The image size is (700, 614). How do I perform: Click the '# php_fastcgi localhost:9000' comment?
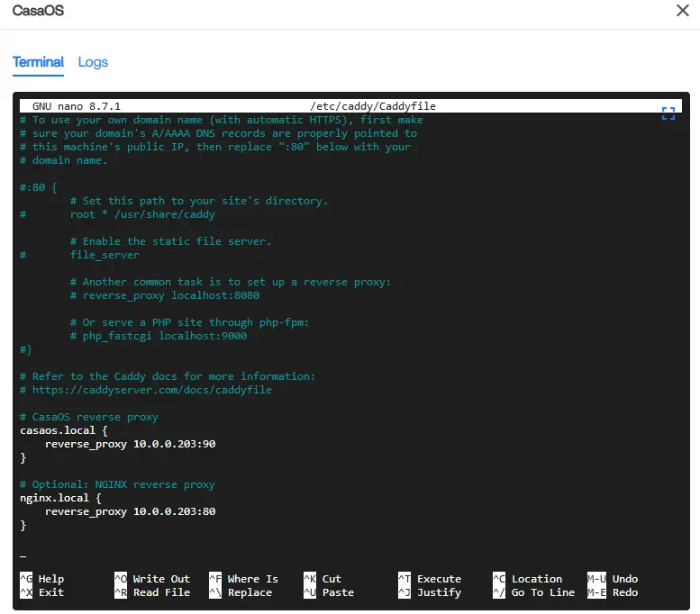(x=159, y=336)
